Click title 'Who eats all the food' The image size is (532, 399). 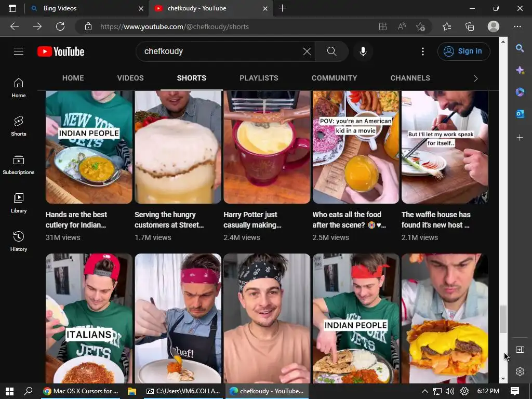[x=349, y=220]
